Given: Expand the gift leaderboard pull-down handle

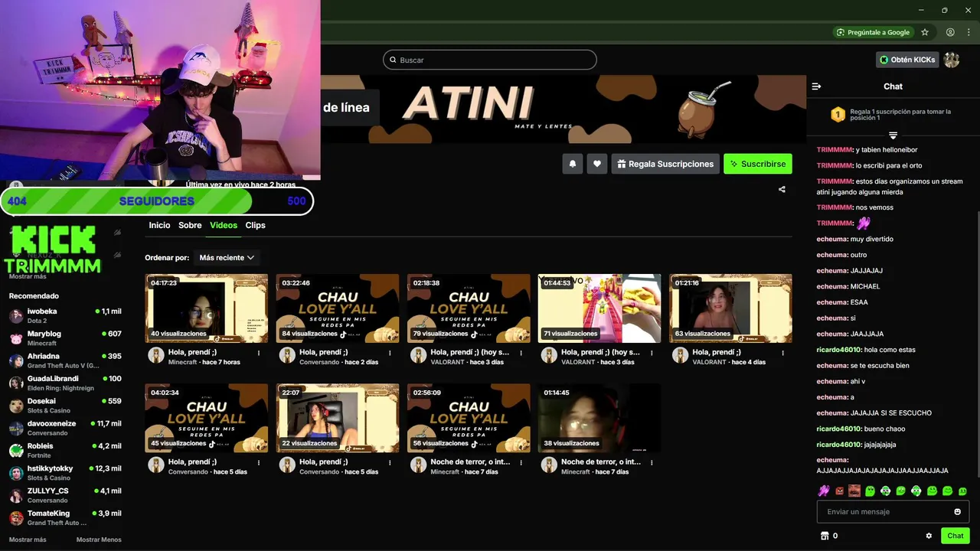Looking at the screenshot, I should pyautogui.click(x=893, y=135).
